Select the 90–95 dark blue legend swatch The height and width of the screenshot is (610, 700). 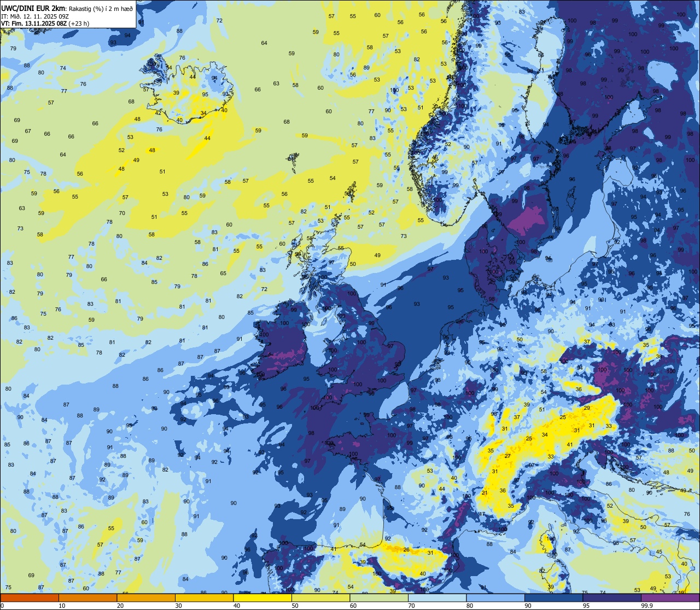tap(553, 597)
